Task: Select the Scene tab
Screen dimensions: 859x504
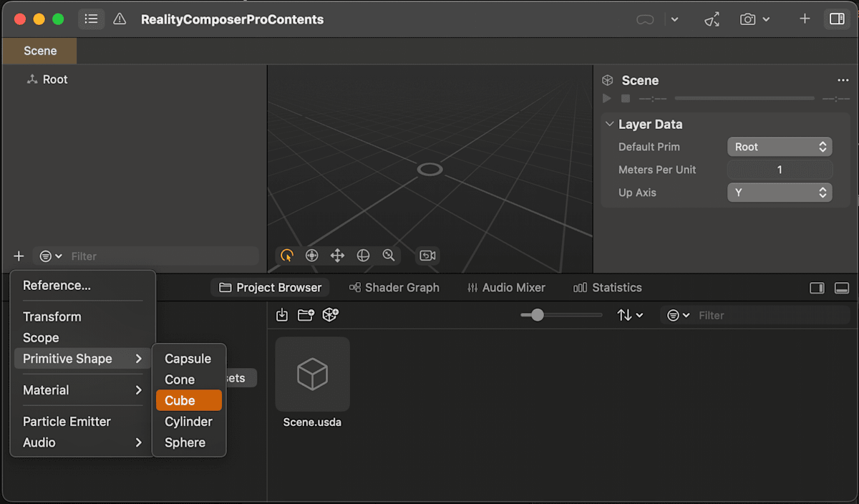Action: pos(40,51)
